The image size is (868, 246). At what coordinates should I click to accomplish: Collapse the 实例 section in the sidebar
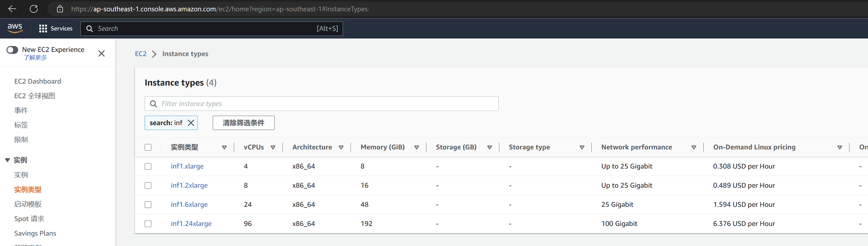(7, 160)
